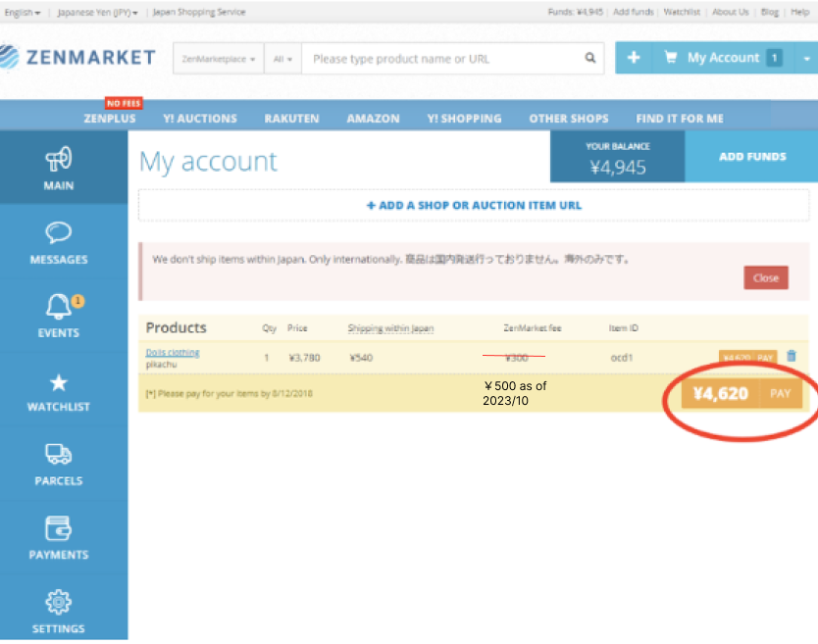
Task: Switch to the Rakuten tab
Action: click(291, 119)
